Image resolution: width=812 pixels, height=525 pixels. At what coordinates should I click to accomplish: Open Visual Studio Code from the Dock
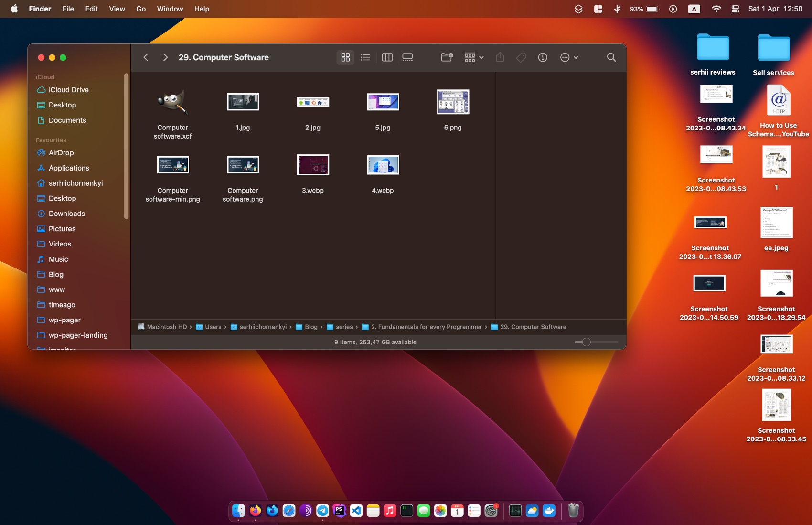pos(356,511)
